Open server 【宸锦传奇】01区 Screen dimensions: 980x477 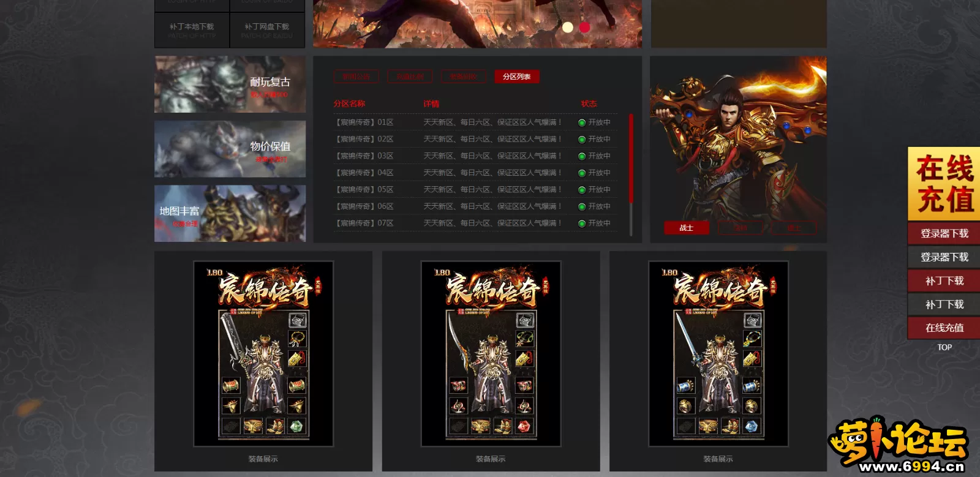click(x=364, y=122)
